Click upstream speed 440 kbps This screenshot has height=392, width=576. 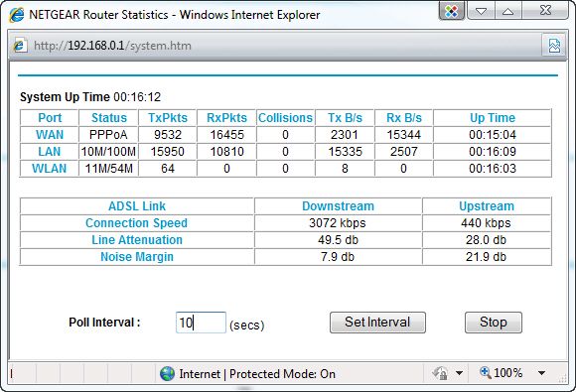click(x=486, y=222)
